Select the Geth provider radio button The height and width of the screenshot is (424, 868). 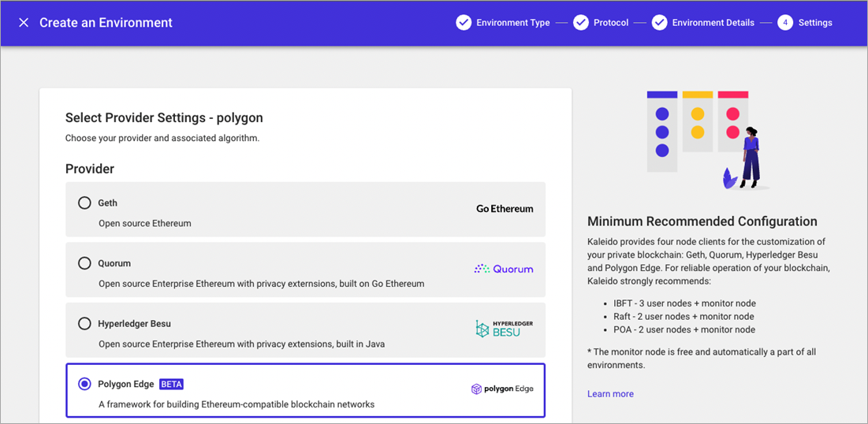[84, 203]
